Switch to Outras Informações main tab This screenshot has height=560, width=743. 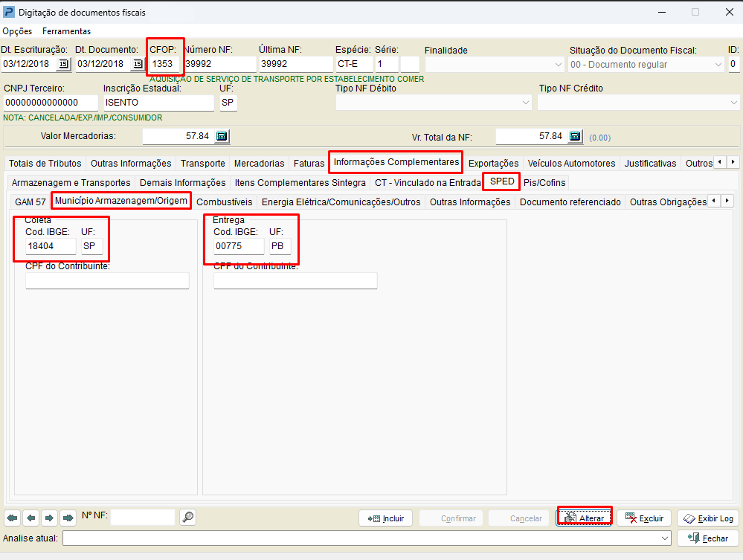131,164
